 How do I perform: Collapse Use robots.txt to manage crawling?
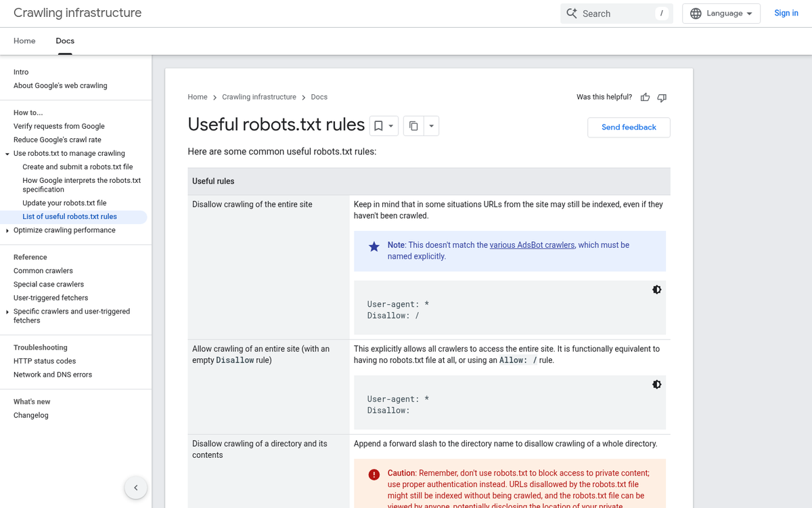click(7, 154)
